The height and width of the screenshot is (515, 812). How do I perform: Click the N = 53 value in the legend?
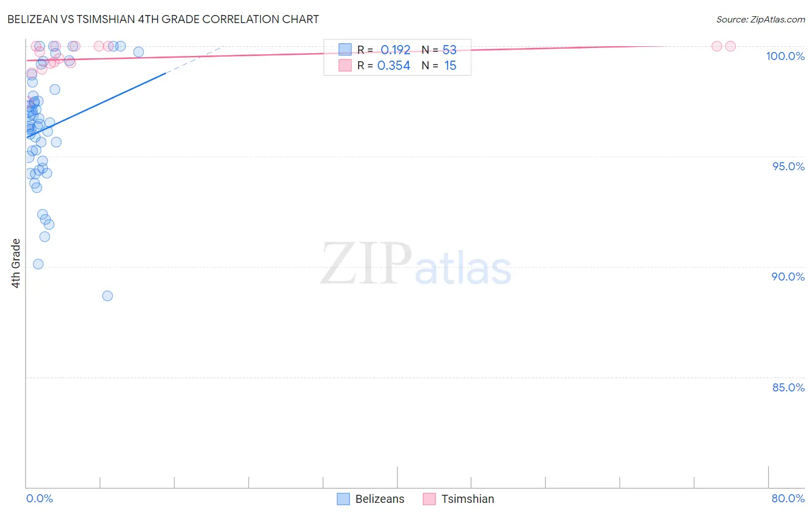click(439, 50)
